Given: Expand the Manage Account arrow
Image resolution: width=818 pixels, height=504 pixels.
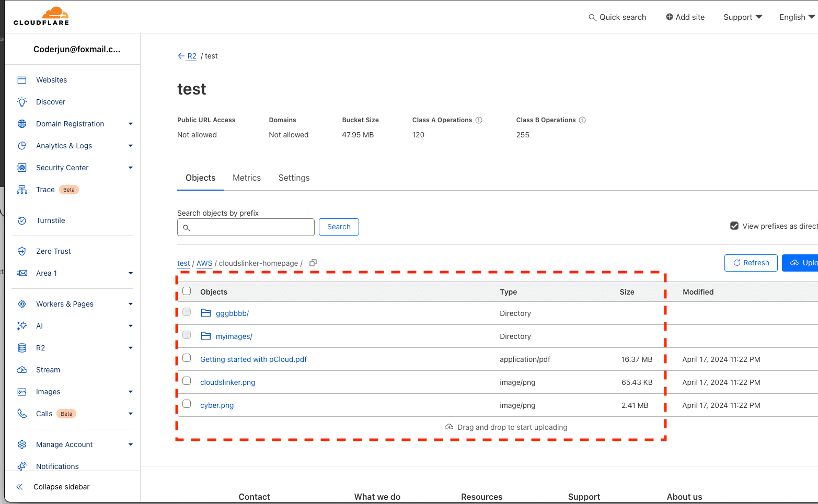Looking at the screenshot, I should (x=131, y=444).
